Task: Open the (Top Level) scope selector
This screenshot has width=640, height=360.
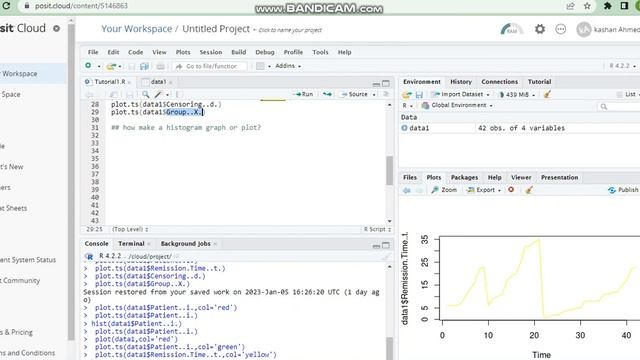Action: (130, 229)
